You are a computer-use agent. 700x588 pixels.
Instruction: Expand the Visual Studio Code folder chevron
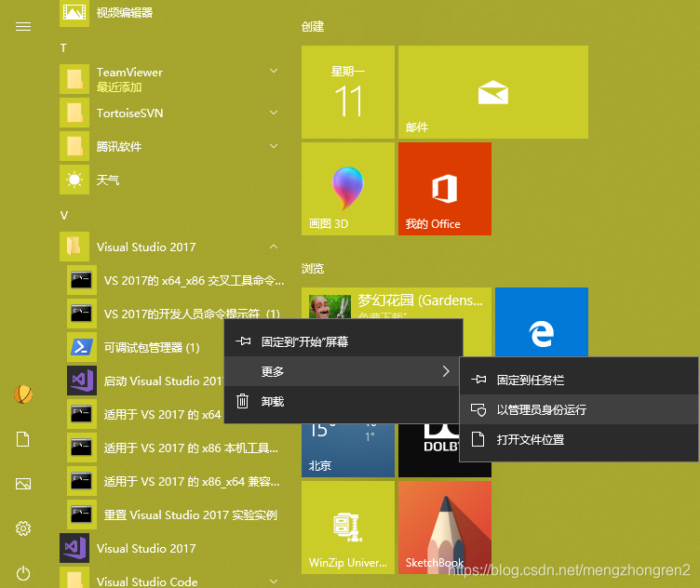pos(274,581)
